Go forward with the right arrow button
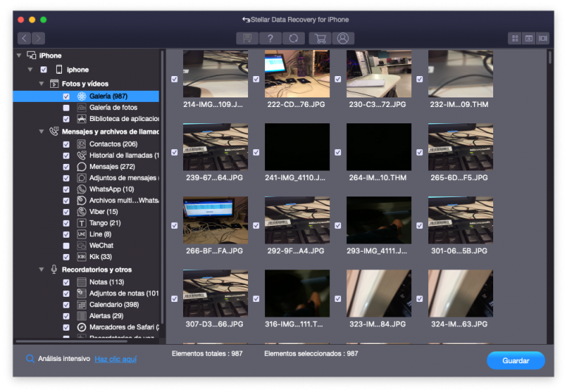 38,38
